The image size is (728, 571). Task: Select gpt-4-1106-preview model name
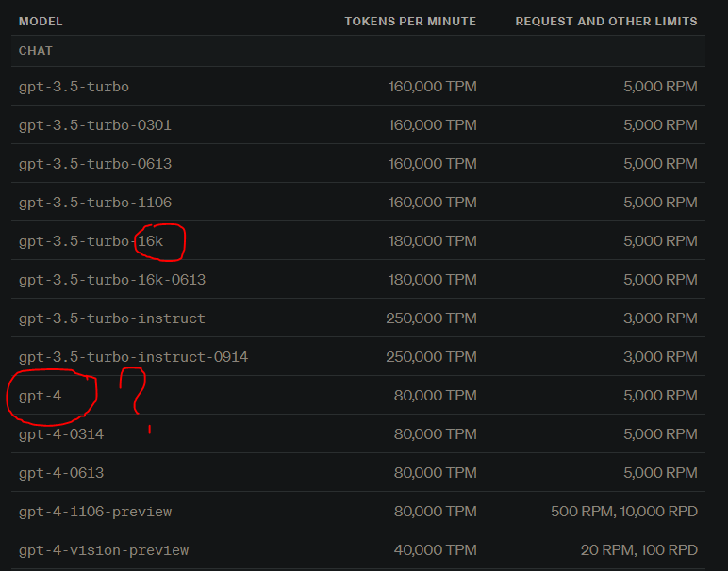tap(95, 512)
